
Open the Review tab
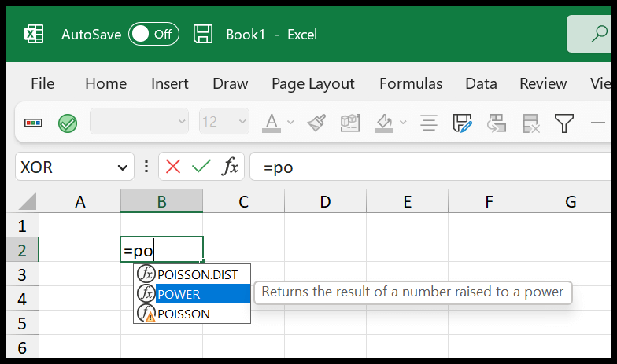click(543, 83)
